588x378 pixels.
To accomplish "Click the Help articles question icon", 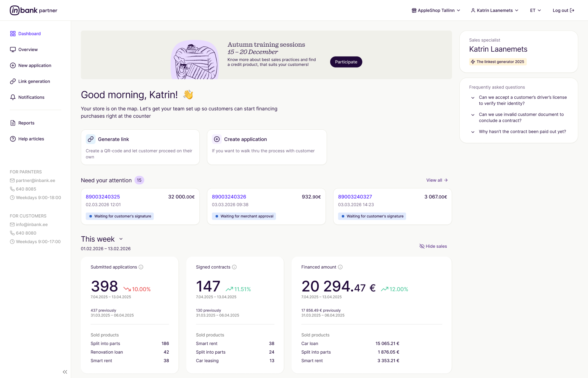I will pyautogui.click(x=13, y=139).
